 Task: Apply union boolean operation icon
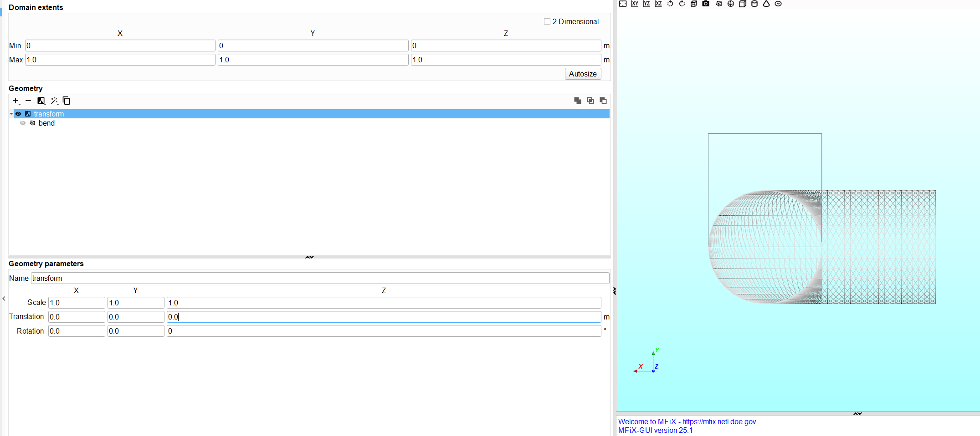coord(578,101)
